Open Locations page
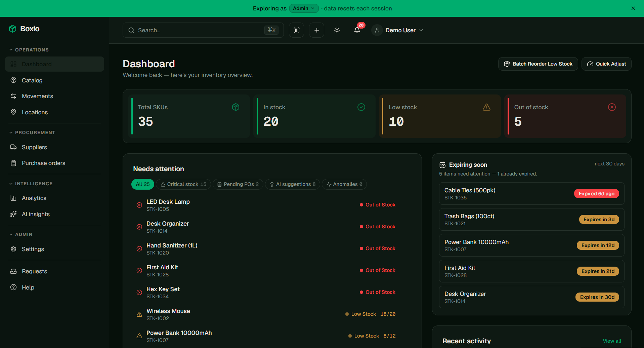644x348 pixels. tap(54, 112)
